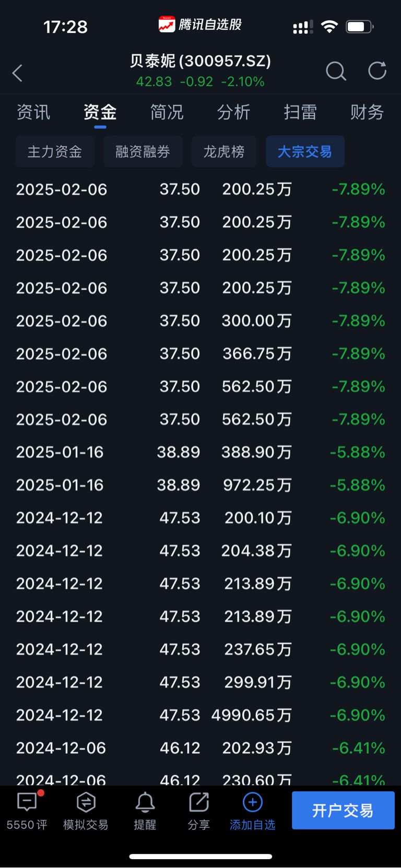The height and width of the screenshot is (868, 401).
Task: Select the 大宗交易 sub-tab
Action: [x=305, y=151]
